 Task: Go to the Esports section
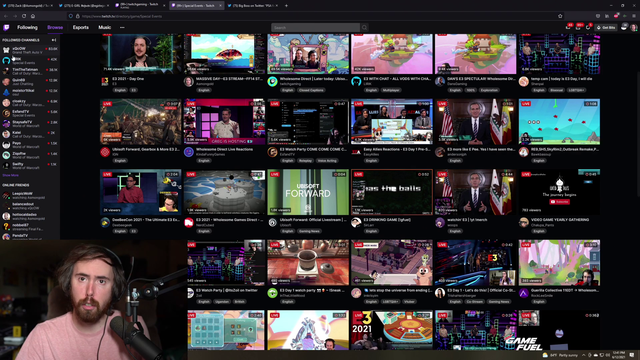[81, 27]
